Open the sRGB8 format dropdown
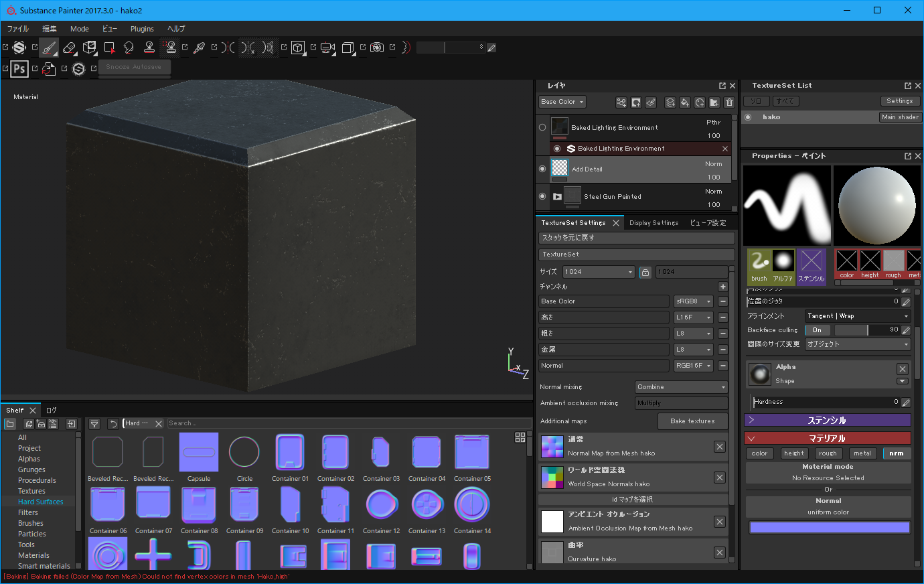The height and width of the screenshot is (584, 924). (694, 301)
